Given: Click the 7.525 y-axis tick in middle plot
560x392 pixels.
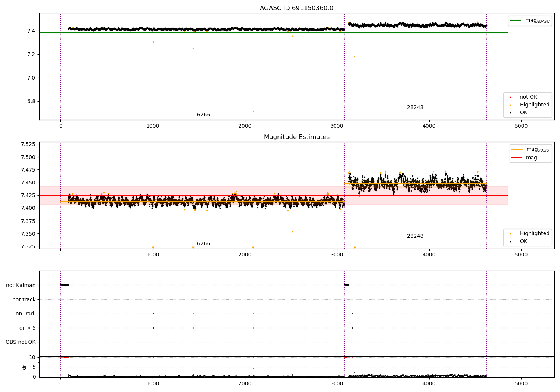Looking at the screenshot, I should click(x=28, y=144).
